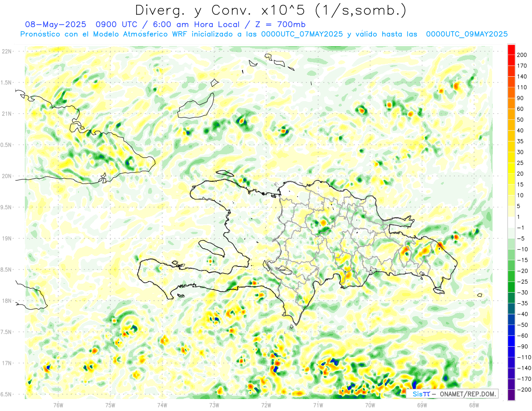Click the "-10" colorbar label
The image size is (532, 411).
click(x=522, y=249)
